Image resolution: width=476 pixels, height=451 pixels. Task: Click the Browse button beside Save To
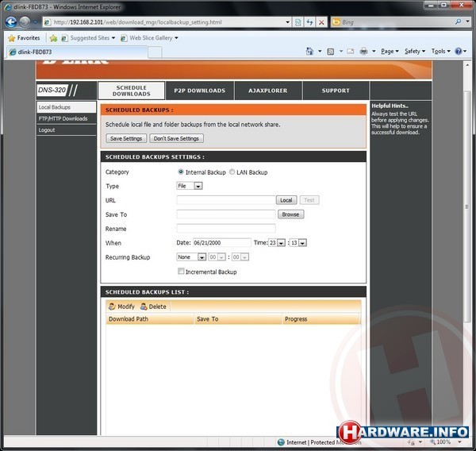pyautogui.click(x=290, y=214)
